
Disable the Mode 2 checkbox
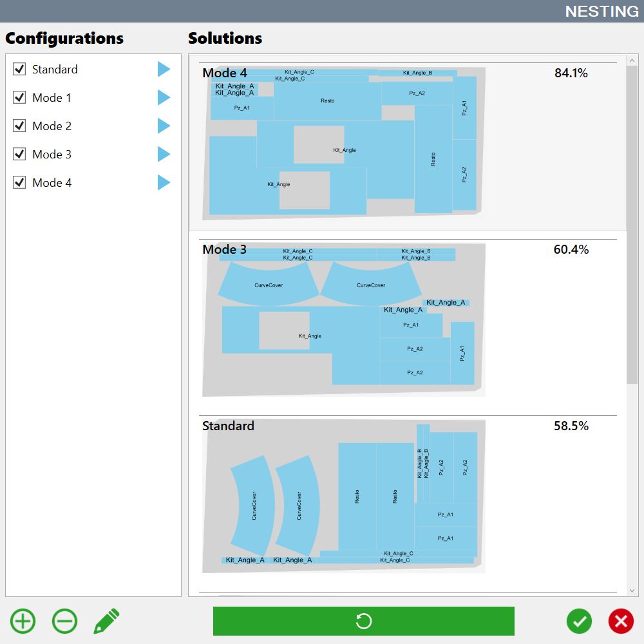[x=19, y=126]
